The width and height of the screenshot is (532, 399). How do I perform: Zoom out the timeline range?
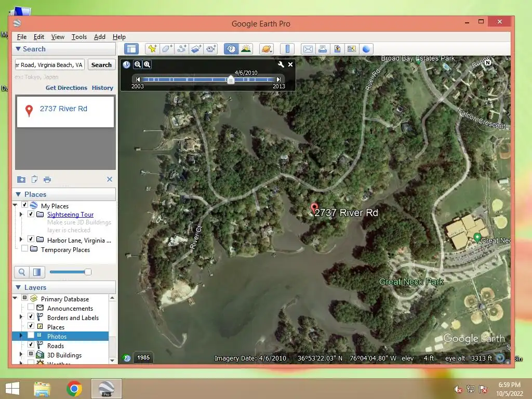[x=137, y=64]
